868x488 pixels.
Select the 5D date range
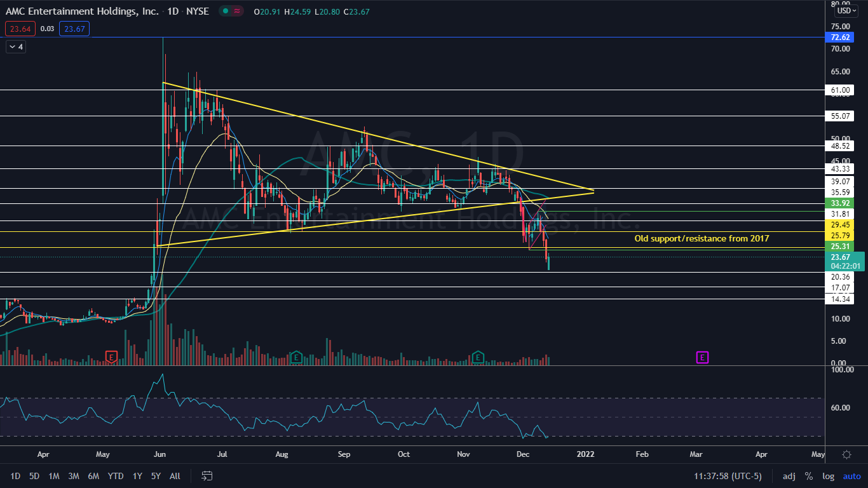click(34, 476)
